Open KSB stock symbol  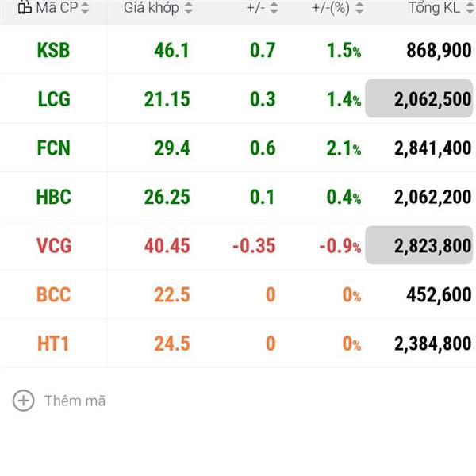(x=53, y=51)
